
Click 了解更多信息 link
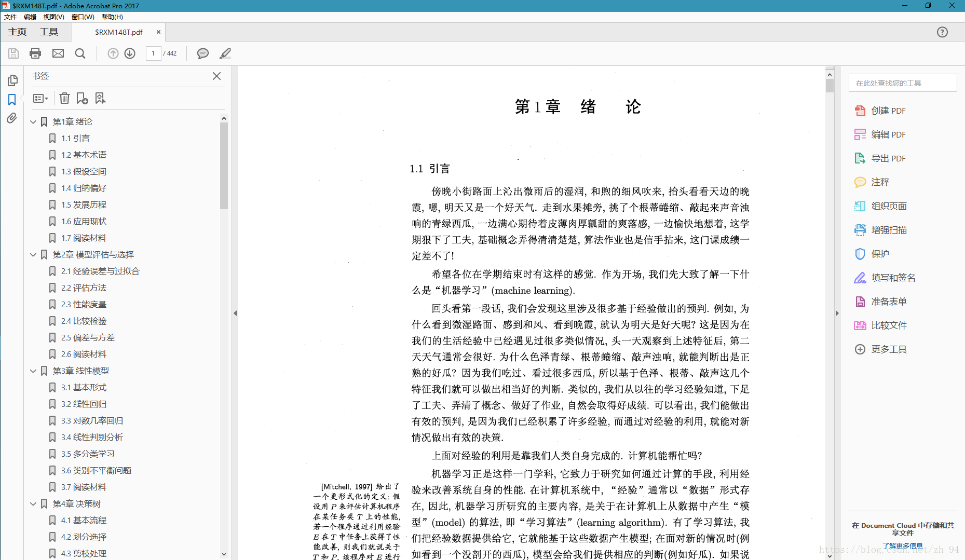[903, 546]
